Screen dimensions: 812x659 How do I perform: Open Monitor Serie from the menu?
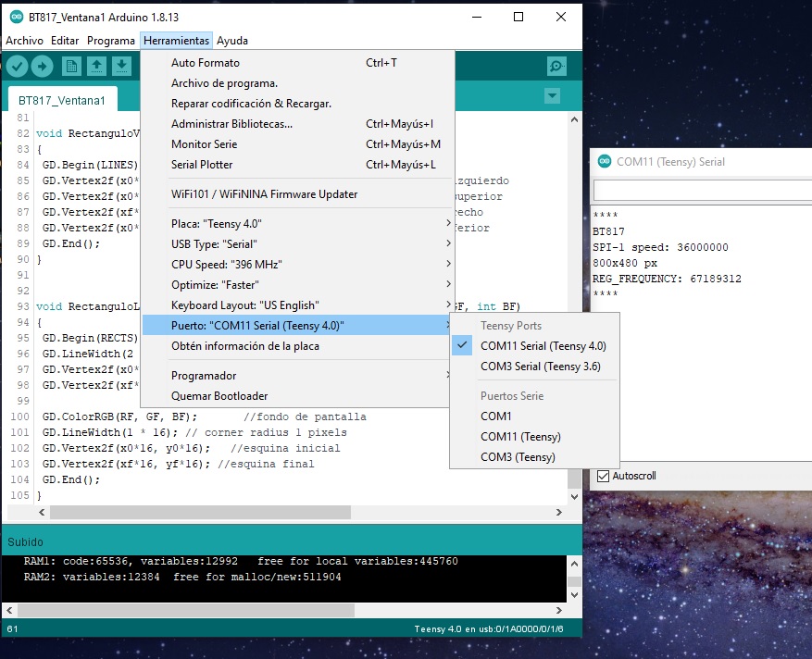[x=298, y=143]
